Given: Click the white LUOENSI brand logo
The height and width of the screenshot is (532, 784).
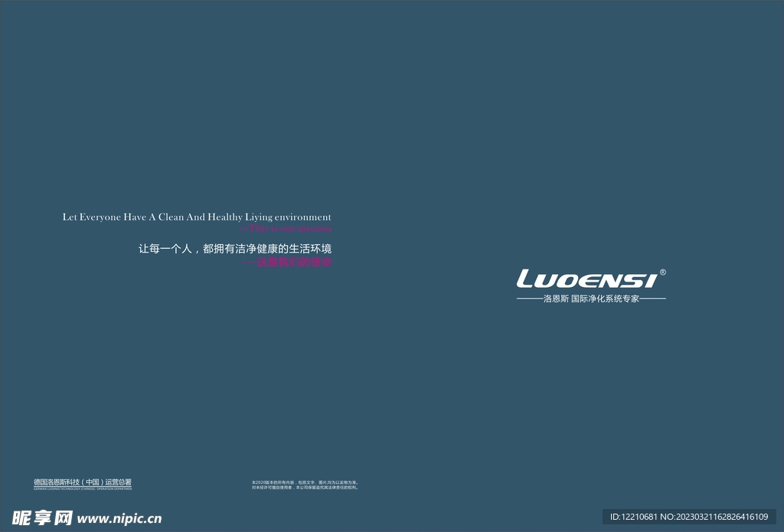Looking at the screenshot, I should (587, 279).
